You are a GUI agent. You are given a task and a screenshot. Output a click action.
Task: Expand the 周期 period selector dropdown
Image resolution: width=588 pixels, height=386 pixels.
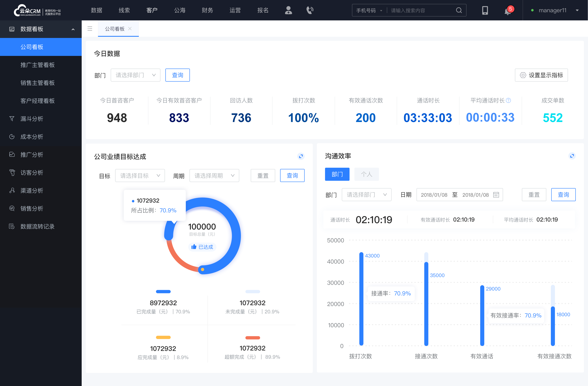coord(214,175)
